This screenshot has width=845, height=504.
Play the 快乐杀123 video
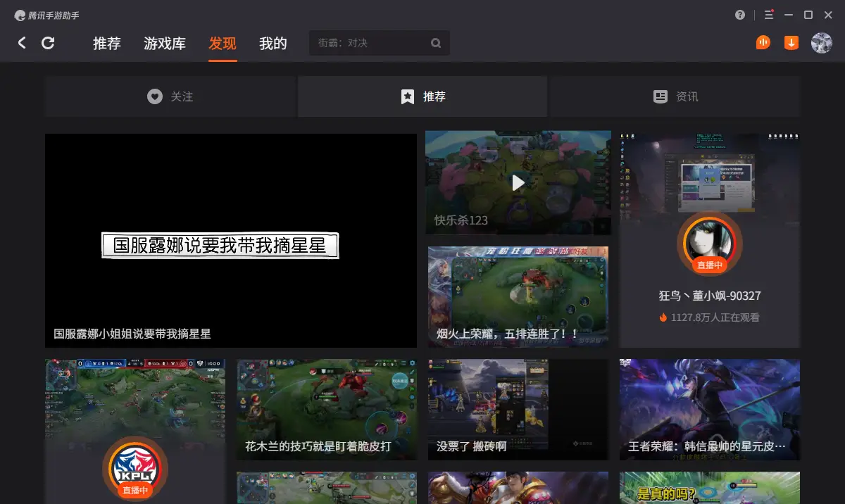[518, 183]
